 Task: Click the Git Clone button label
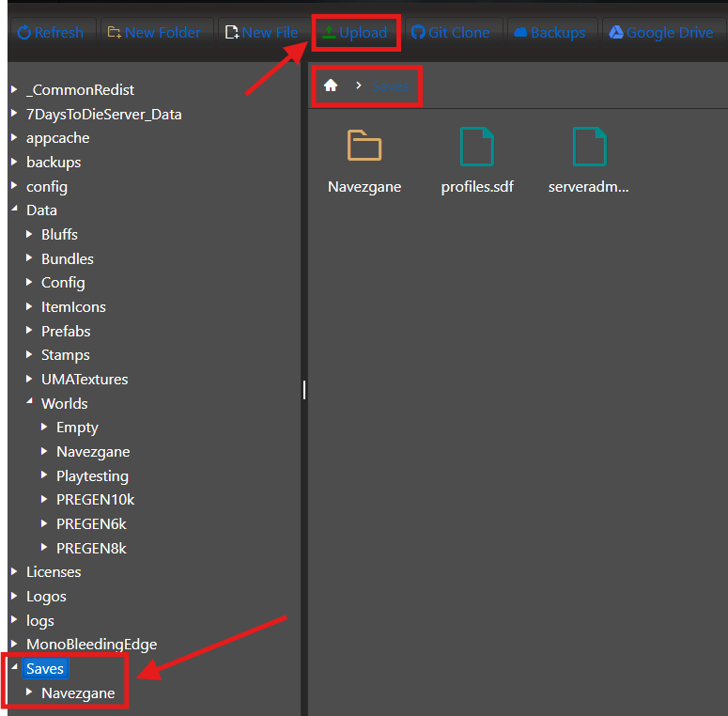(x=458, y=33)
